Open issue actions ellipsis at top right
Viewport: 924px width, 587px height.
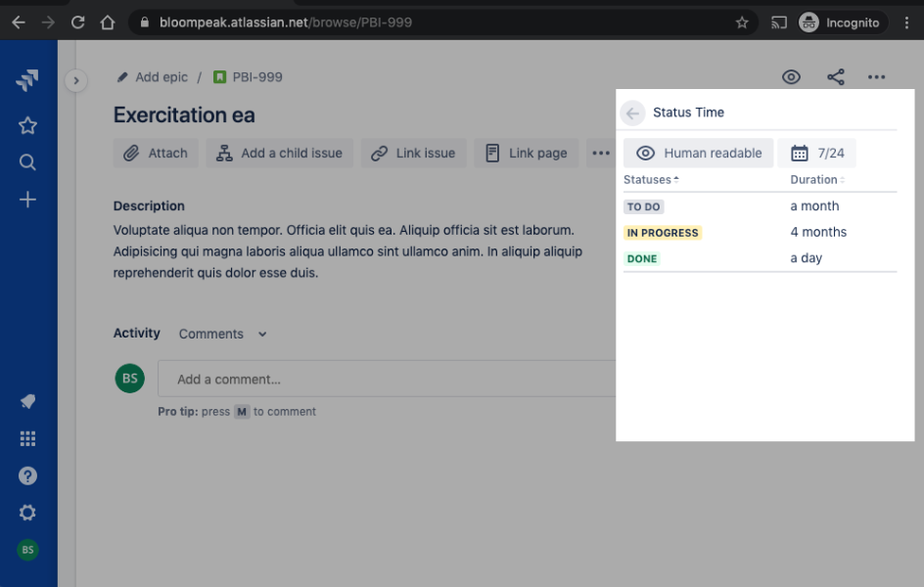876,77
